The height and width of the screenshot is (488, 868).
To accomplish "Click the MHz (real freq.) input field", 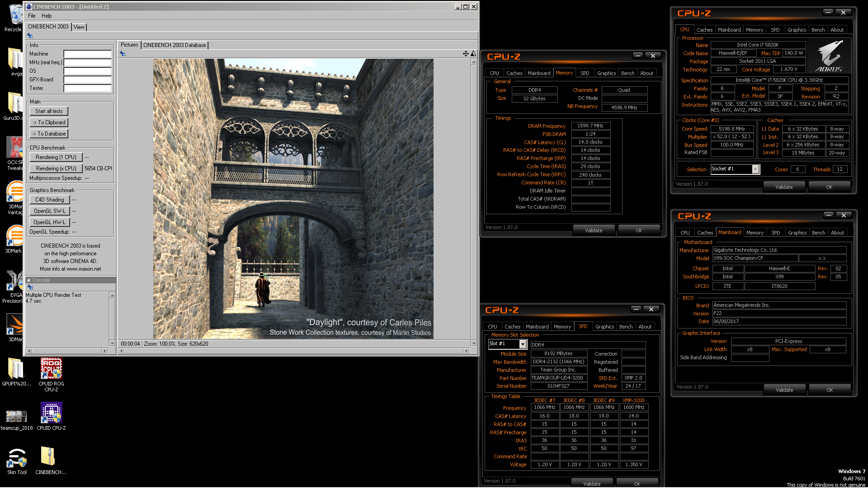I will point(87,62).
